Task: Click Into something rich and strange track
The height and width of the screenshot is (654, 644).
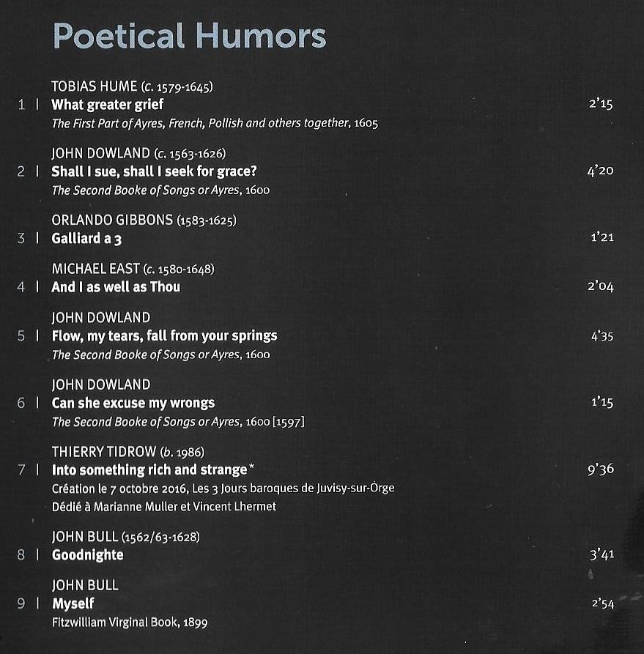Action: (x=152, y=470)
